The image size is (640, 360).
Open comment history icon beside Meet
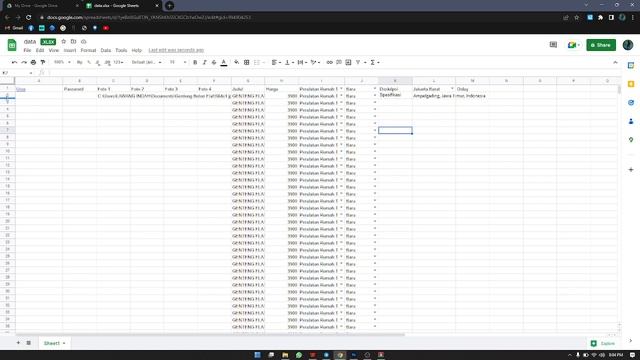pos(553,44)
